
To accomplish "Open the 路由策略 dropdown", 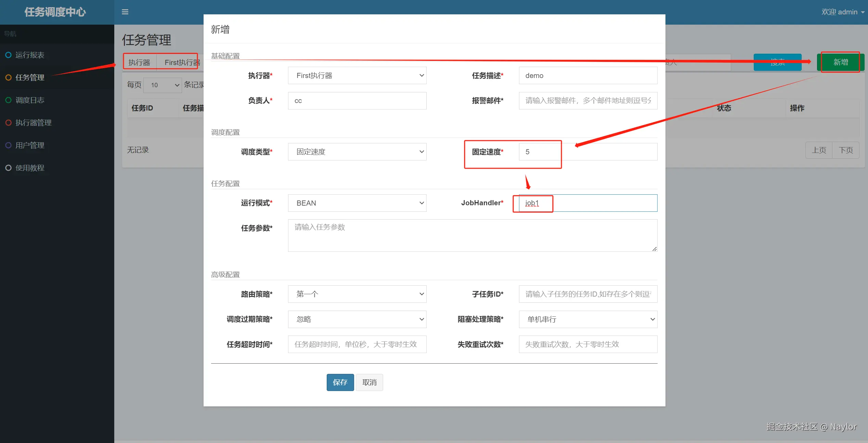I will click(357, 294).
